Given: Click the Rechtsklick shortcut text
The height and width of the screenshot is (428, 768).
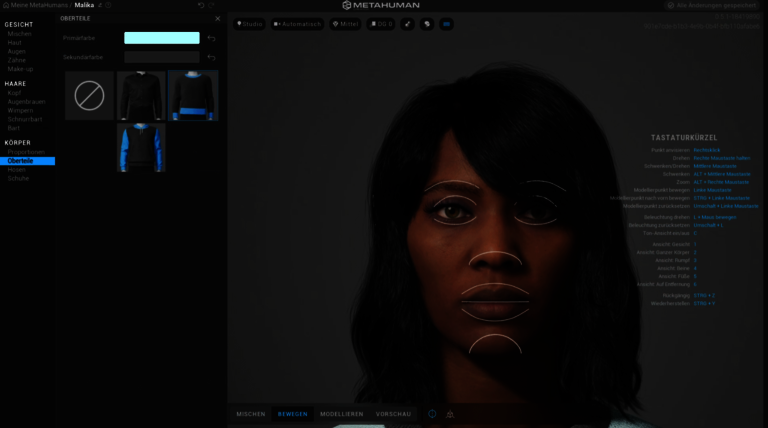Looking at the screenshot, I should click(707, 150).
